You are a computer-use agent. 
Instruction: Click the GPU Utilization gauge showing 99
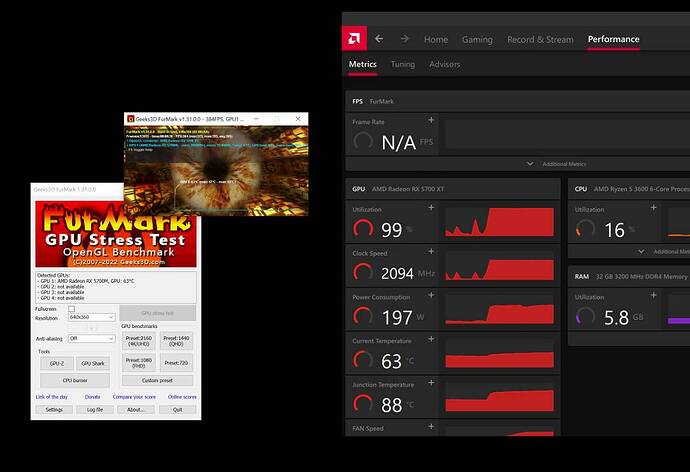[363, 229]
